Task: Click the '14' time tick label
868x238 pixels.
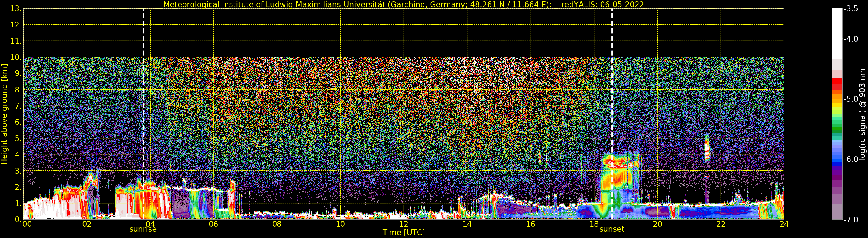Action: pos(467,224)
